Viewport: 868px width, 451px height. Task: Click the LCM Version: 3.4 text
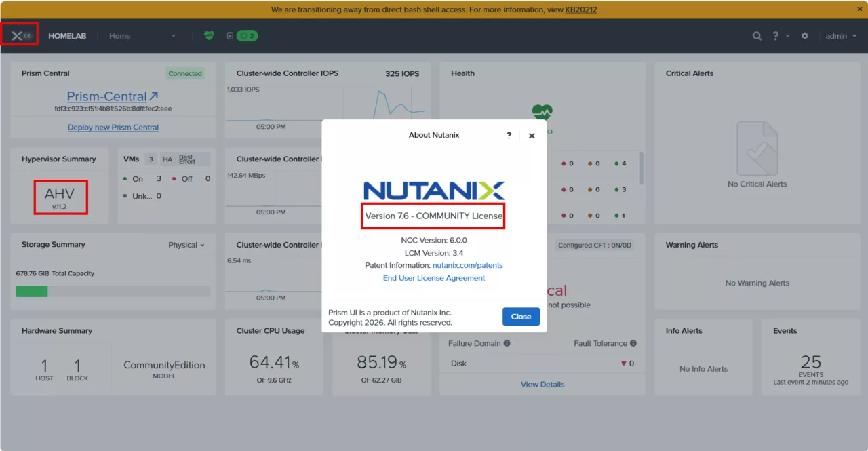(434, 253)
